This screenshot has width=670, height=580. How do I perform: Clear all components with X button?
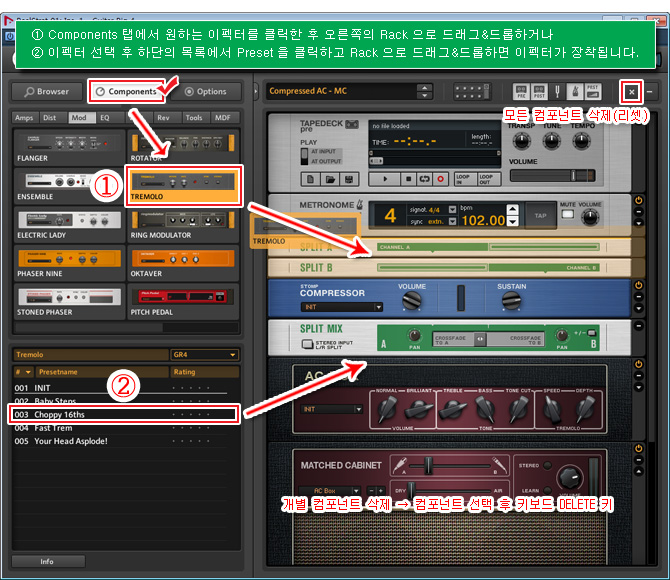631,91
